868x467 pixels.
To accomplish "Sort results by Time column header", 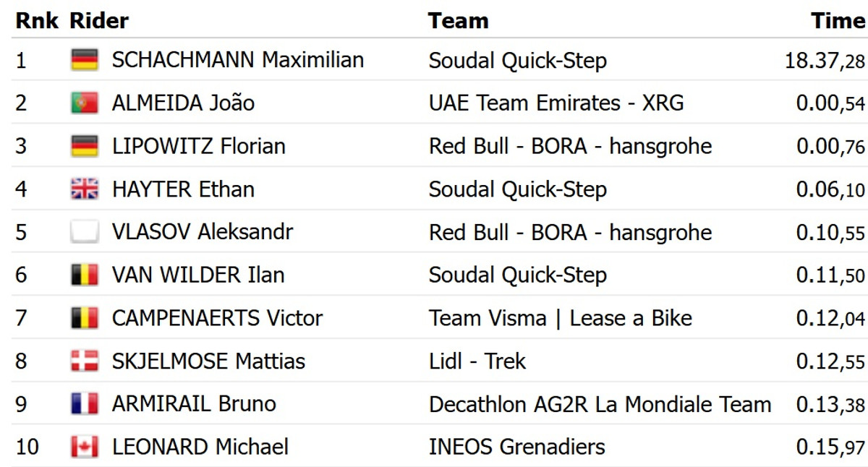I will point(838,20).
